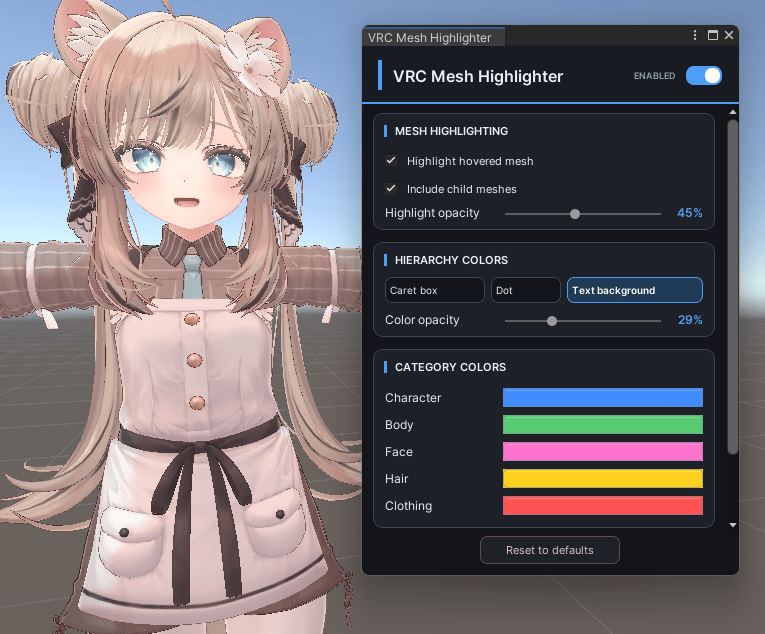Click the CATEGORY COLORS section header

click(x=450, y=367)
